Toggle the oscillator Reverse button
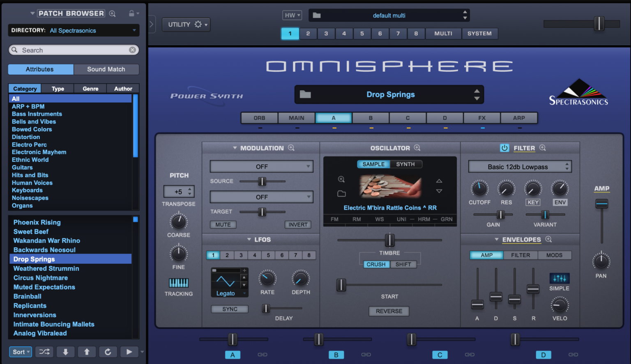631x364 pixels. pyautogui.click(x=389, y=311)
